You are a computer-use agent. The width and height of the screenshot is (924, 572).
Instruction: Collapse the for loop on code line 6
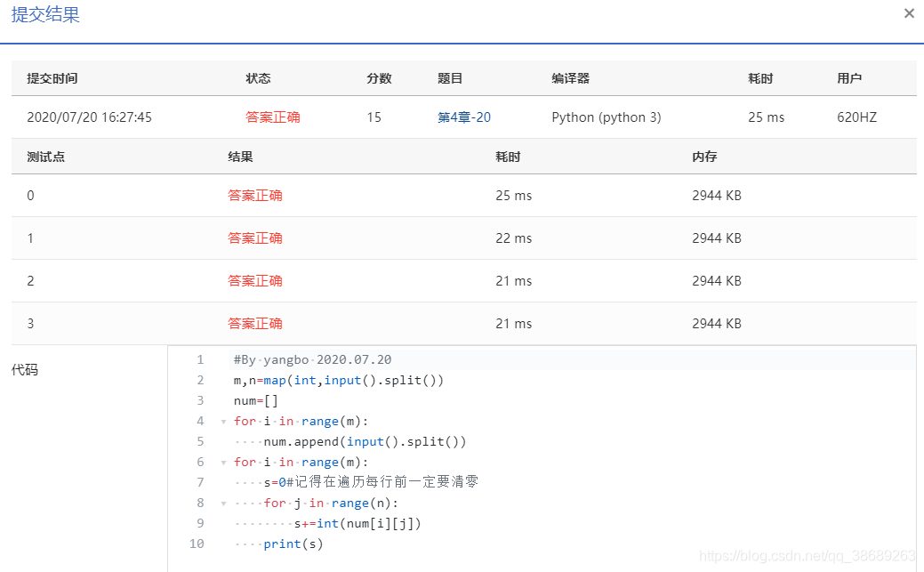(222, 462)
